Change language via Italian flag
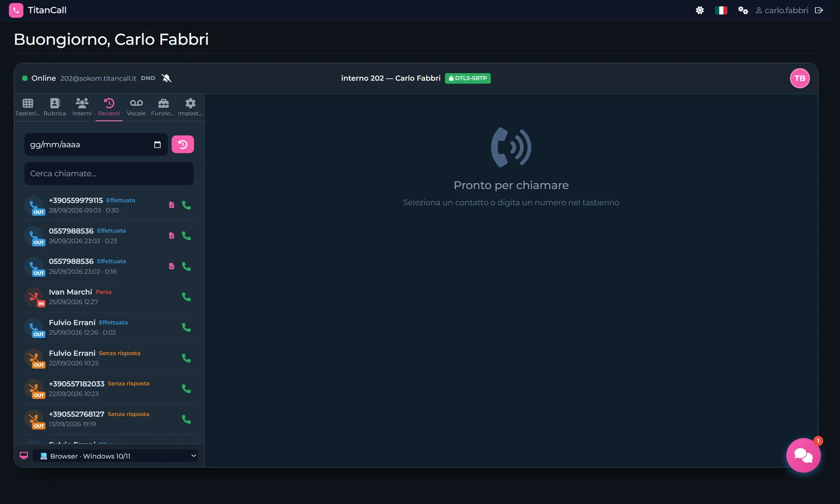Image resolution: width=840 pixels, height=504 pixels. coord(721,10)
